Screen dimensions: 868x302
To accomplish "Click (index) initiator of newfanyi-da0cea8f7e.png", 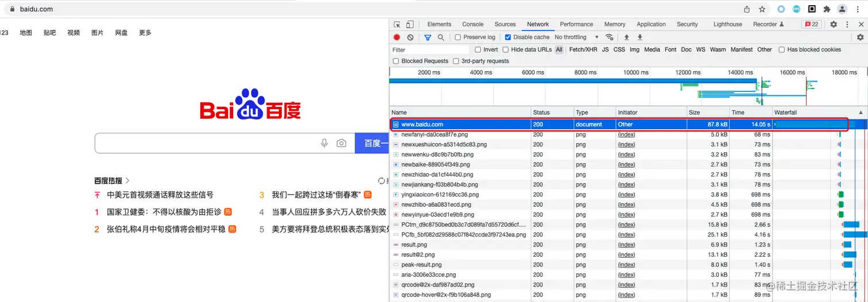I will 626,134.
